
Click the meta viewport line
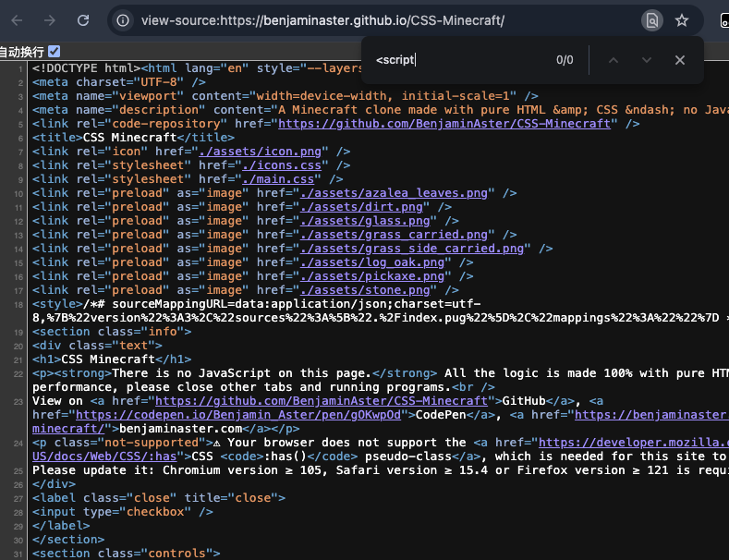pyautogui.click(x=286, y=96)
